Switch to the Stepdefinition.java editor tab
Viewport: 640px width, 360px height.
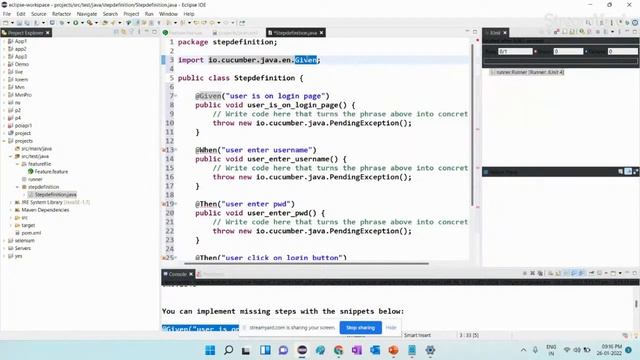pos(295,33)
